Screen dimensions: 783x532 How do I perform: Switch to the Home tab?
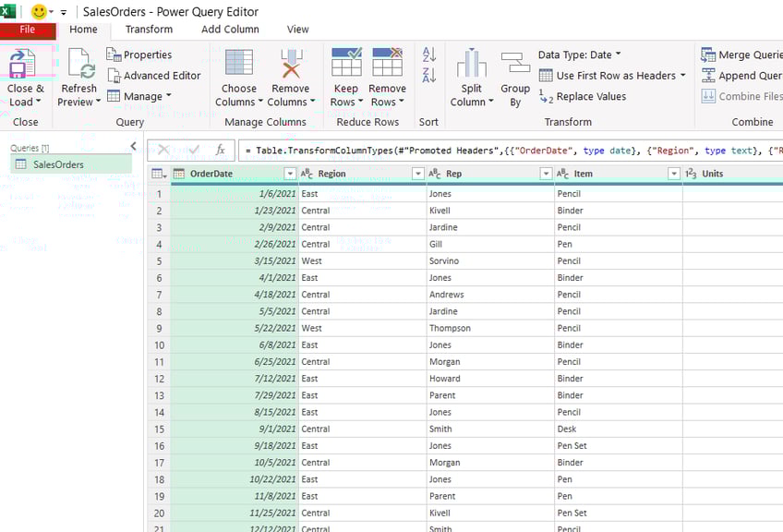point(83,30)
